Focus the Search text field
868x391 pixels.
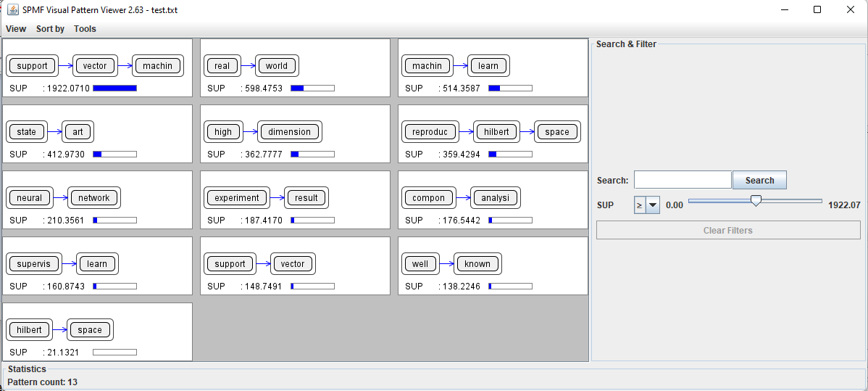tap(682, 180)
